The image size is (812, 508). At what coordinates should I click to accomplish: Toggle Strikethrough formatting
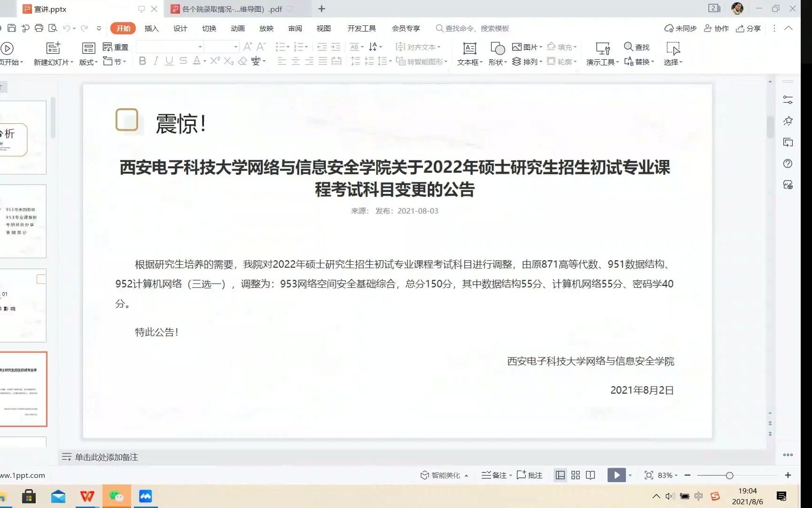pos(183,61)
